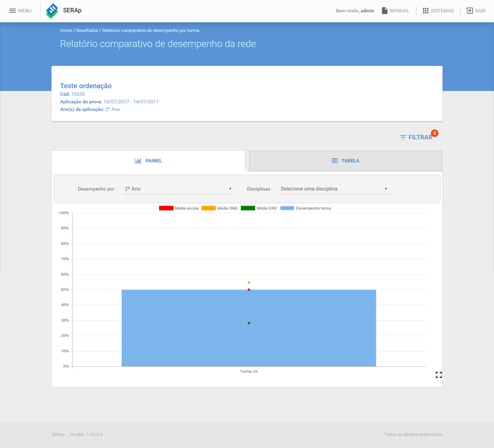Click the SAIR logout icon
This screenshot has width=494, height=448.
point(470,11)
